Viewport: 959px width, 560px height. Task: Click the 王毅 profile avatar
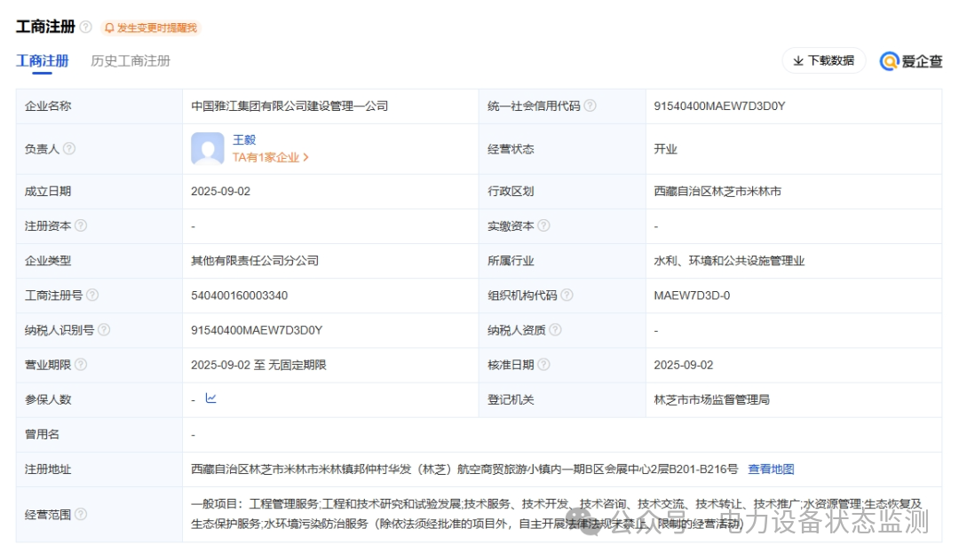pyautogui.click(x=208, y=149)
